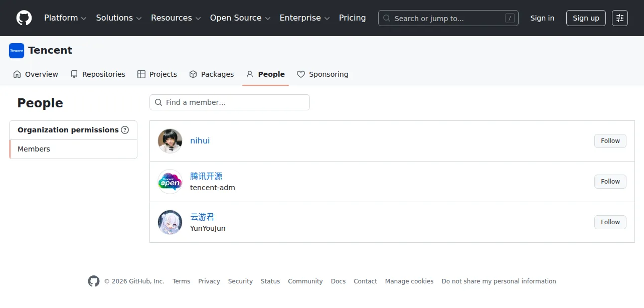
Task: Follow the user YunYouJun
Action: coord(610,222)
